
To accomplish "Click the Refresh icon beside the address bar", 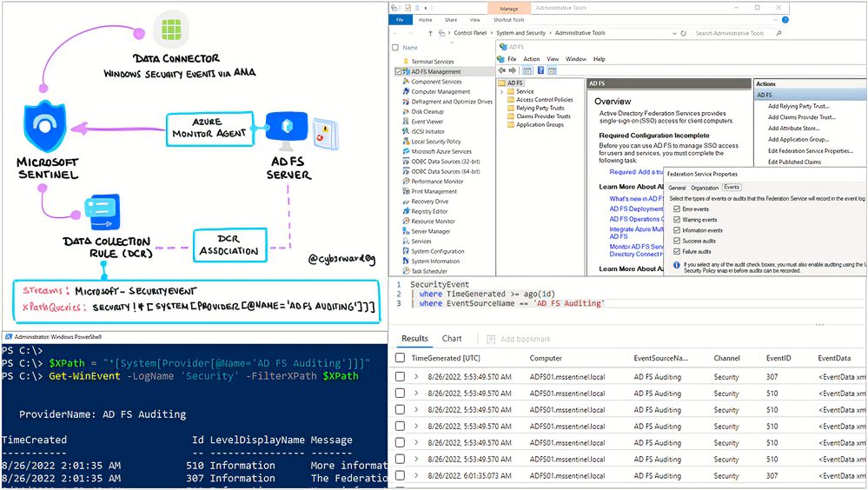I will [x=684, y=33].
